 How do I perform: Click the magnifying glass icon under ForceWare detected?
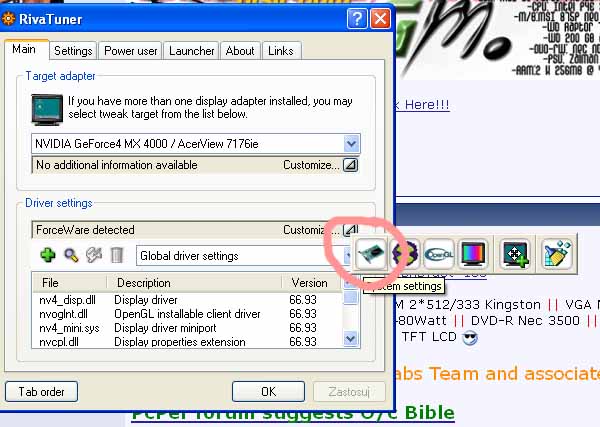pos(71,255)
